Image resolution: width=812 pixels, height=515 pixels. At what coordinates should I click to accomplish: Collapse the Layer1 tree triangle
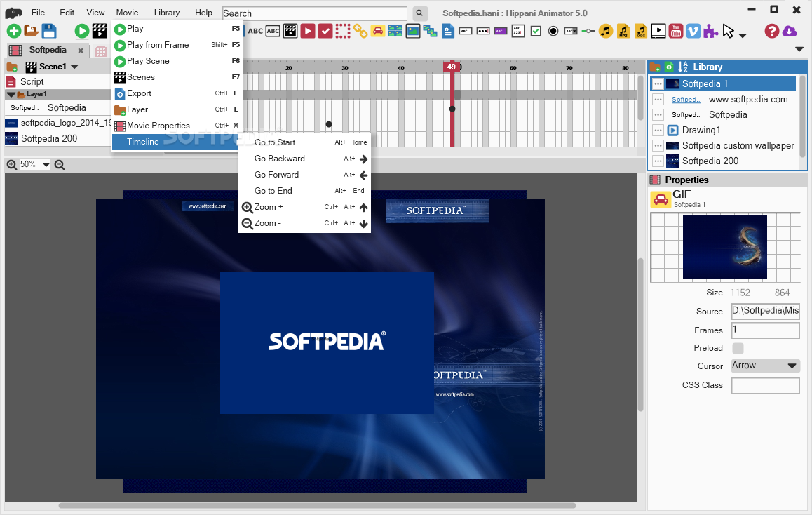tap(11, 94)
